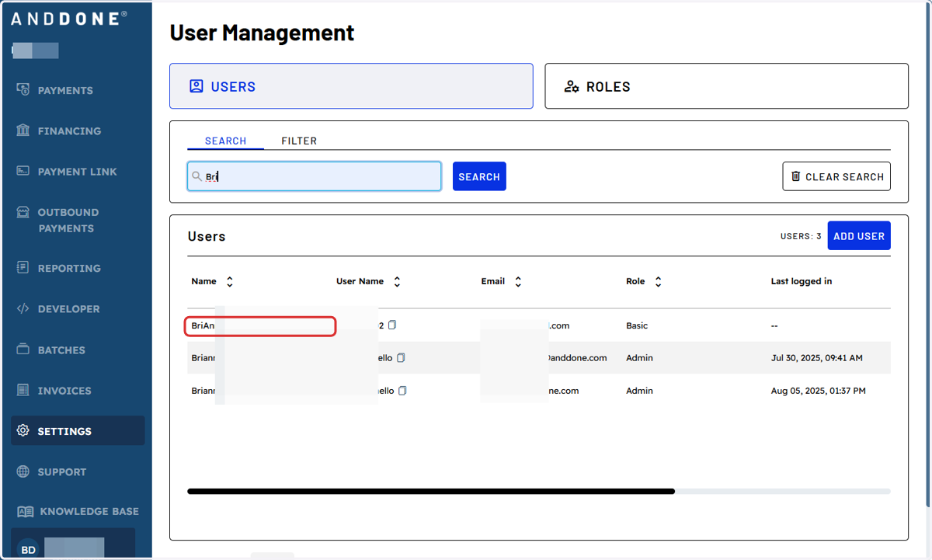The height and width of the screenshot is (560, 932).
Task: Click the Settings gear icon
Action: tap(23, 430)
